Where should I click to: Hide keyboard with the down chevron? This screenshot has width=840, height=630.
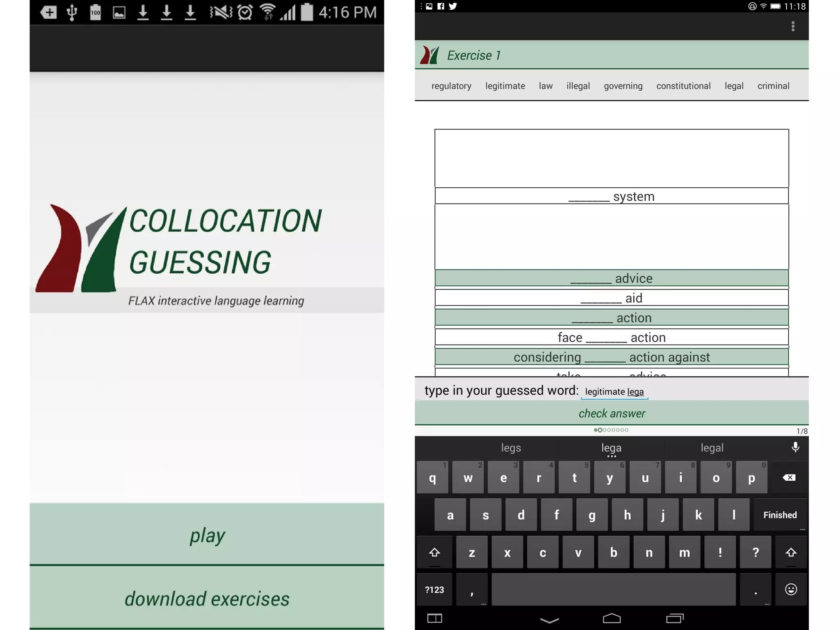(x=549, y=619)
